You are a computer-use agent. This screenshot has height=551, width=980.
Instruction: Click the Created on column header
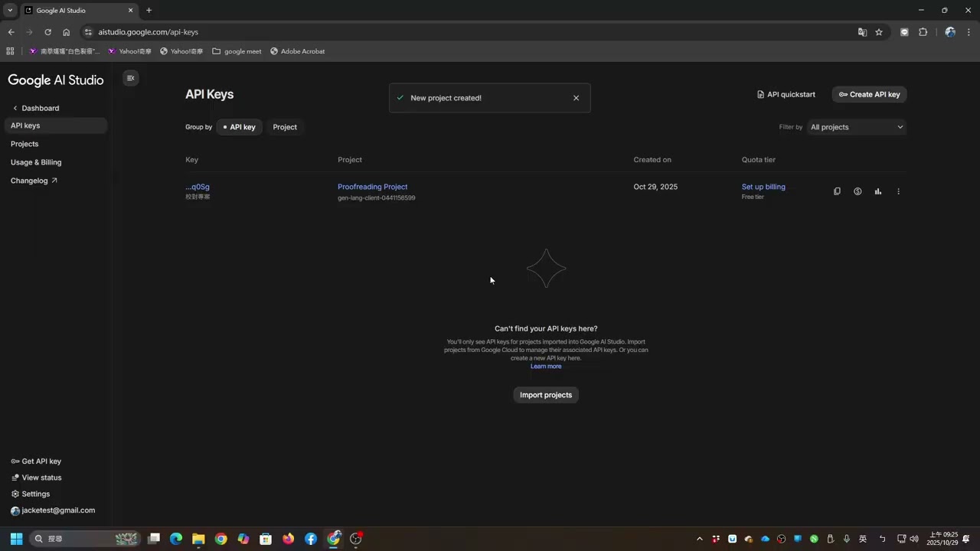click(652, 160)
